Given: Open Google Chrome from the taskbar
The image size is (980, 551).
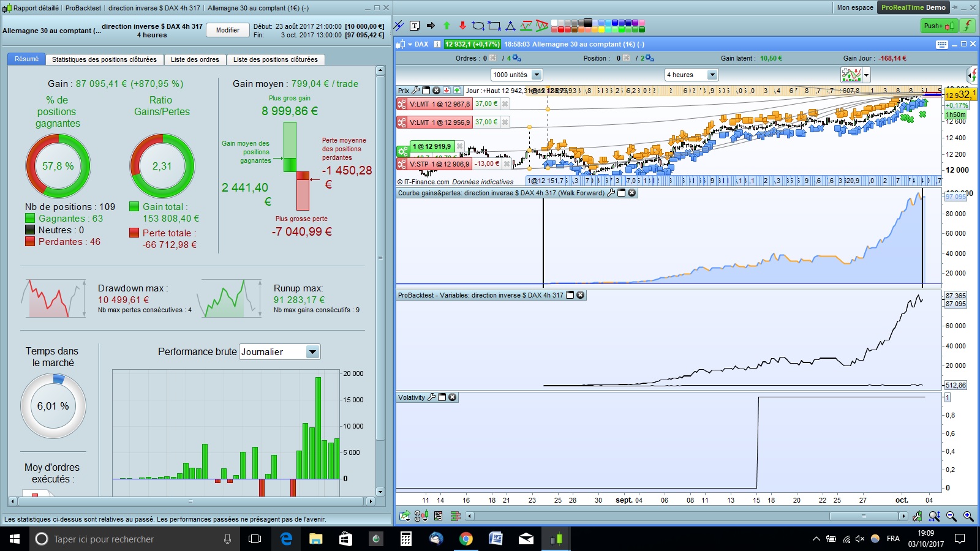Looking at the screenshot, I should [x=466, y=539].
